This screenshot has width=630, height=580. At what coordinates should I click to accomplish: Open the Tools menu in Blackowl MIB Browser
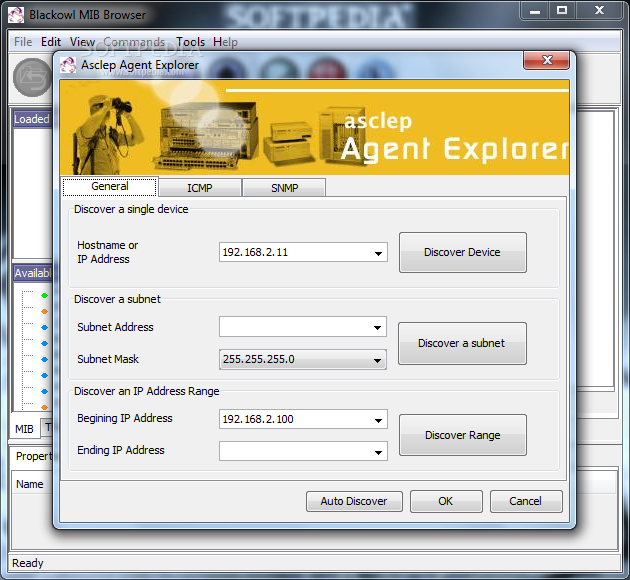point(190,42)
